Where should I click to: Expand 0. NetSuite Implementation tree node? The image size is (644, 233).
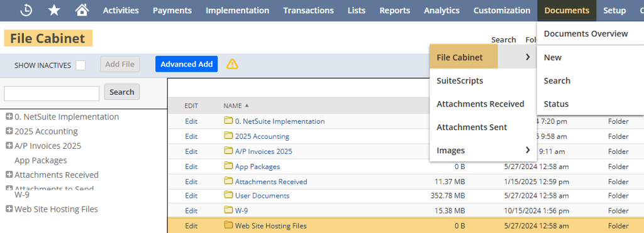9,117
